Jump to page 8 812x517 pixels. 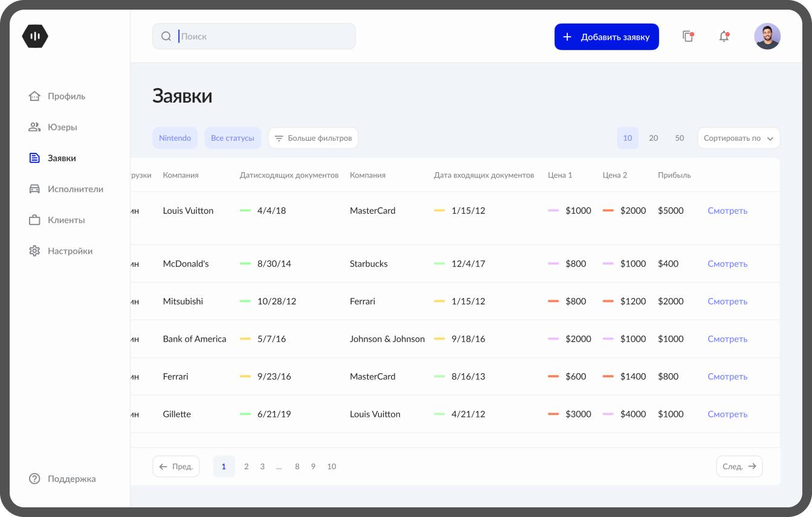tap(297, 466)
